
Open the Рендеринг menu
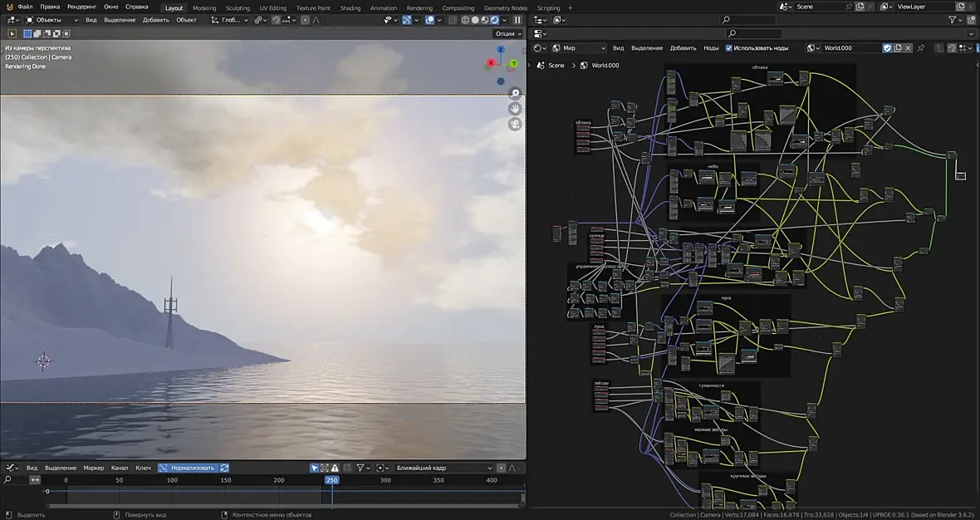81,7
